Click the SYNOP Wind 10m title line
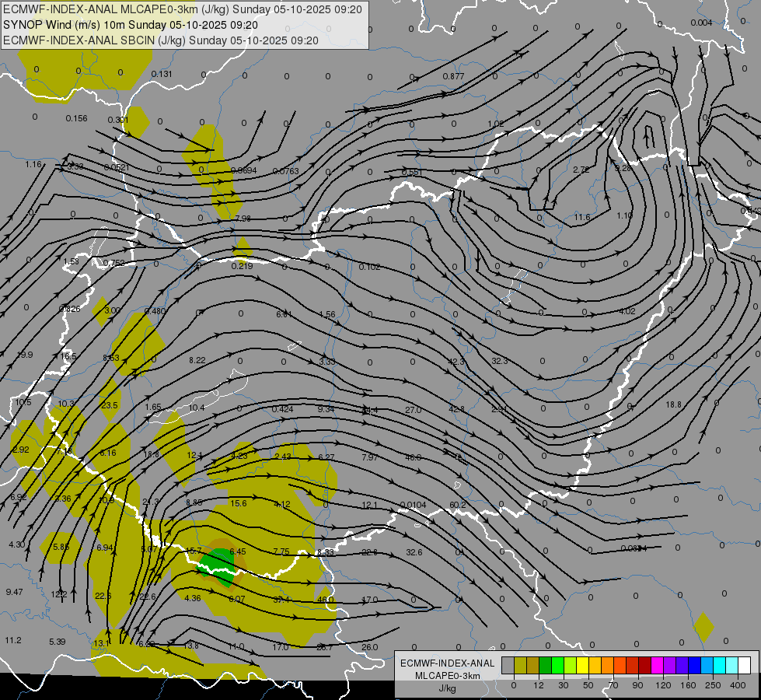Viewport: 761px width, 700px height. 130,25
